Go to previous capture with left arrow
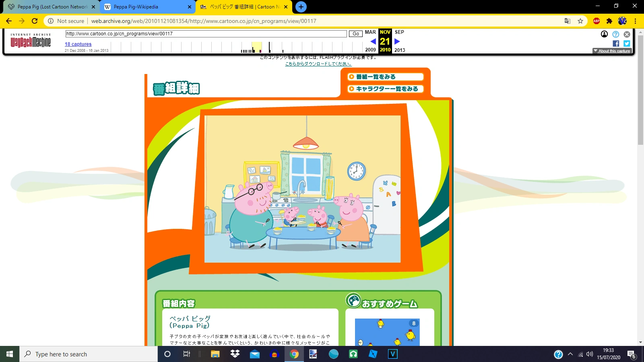 click(373, 41)
